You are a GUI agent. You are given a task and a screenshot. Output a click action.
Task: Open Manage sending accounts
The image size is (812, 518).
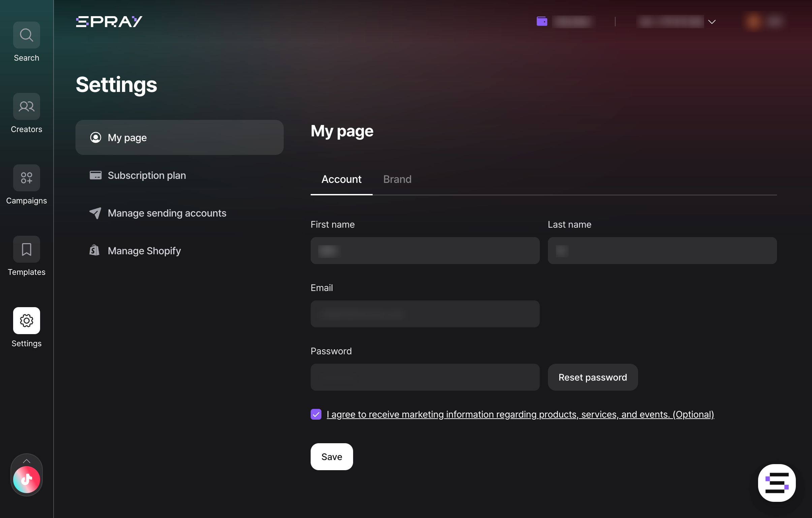(x=166, y=213)
